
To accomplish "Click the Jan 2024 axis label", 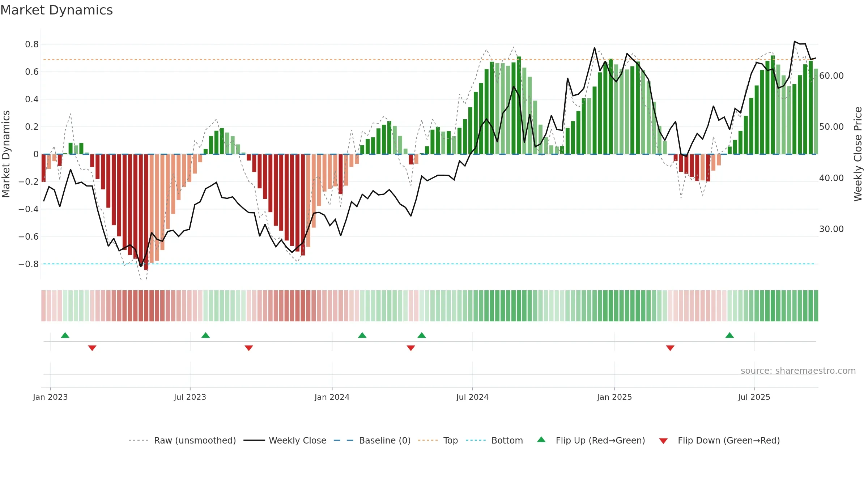I will coord(332,397).
